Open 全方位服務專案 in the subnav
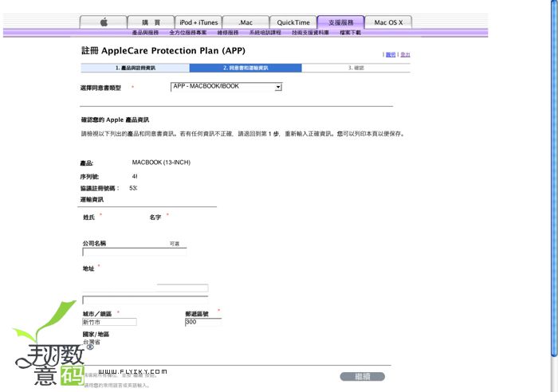Viewport: 558px width, 392px height. (188, 33)
